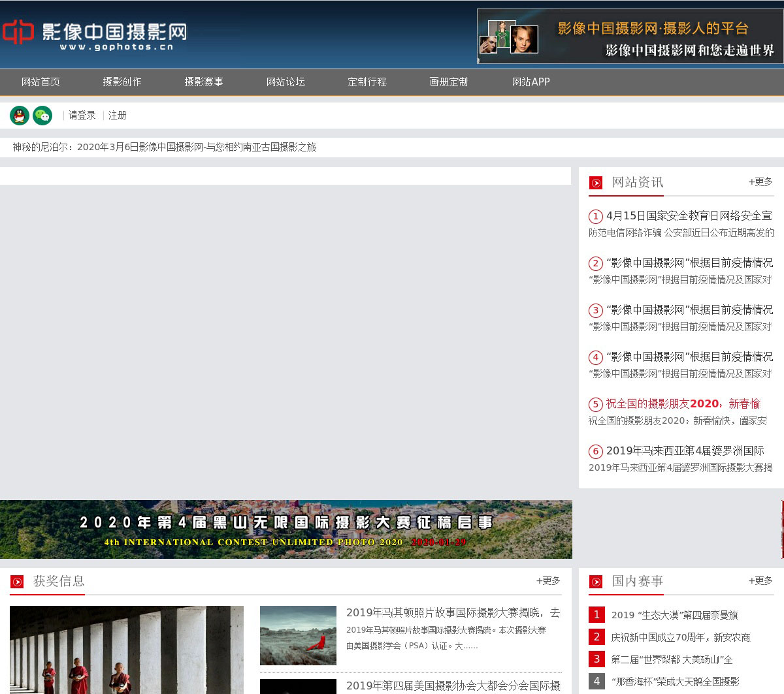This screenshot has width=784, height=694.
Task: Click the 注册 register link
Action: 117,116
